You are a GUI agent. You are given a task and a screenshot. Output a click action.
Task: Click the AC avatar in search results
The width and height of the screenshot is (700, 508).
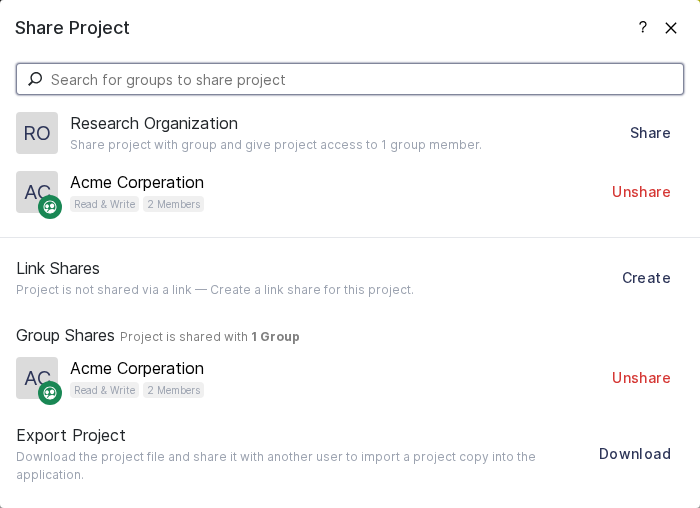[x=34, y=189]
